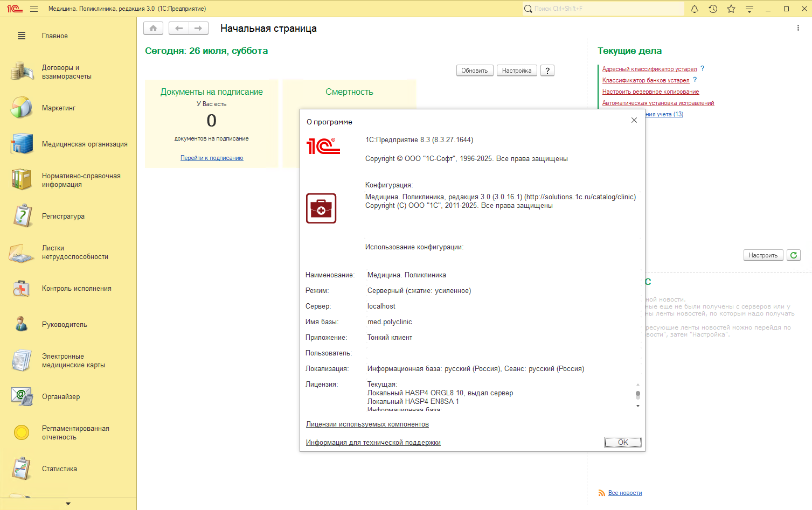Screen dimensions: 812x510
Task: Open Договоры и взаиморасчеты section
Action: (67, 72)
